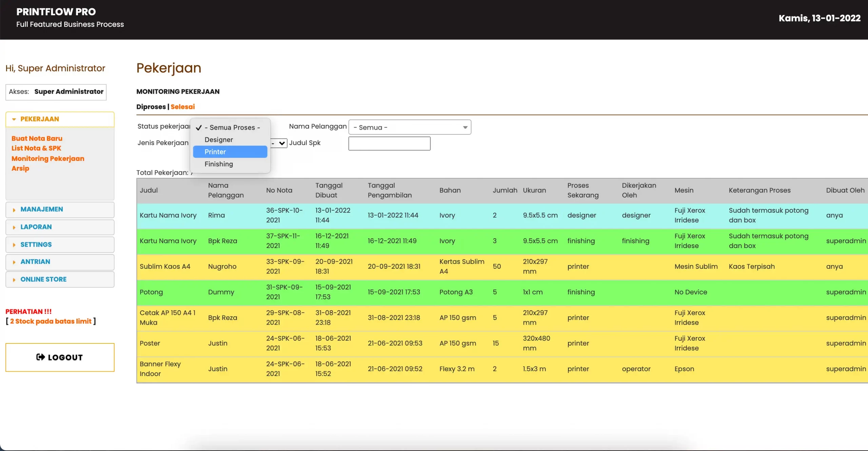868x451 pixels.
Task: Open the '2 Stock pada batas limit' warning link
Action: (51, 321)
